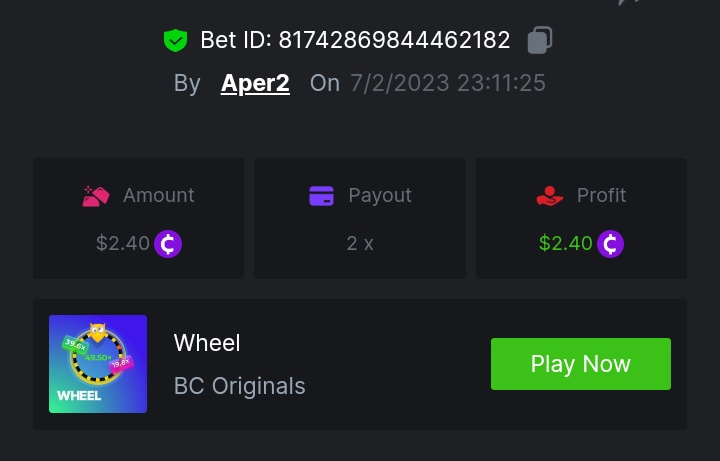Open the Aper2 user profile link
Image resolution: width=720 pixels, height=461 pixels.
(255, 83)
